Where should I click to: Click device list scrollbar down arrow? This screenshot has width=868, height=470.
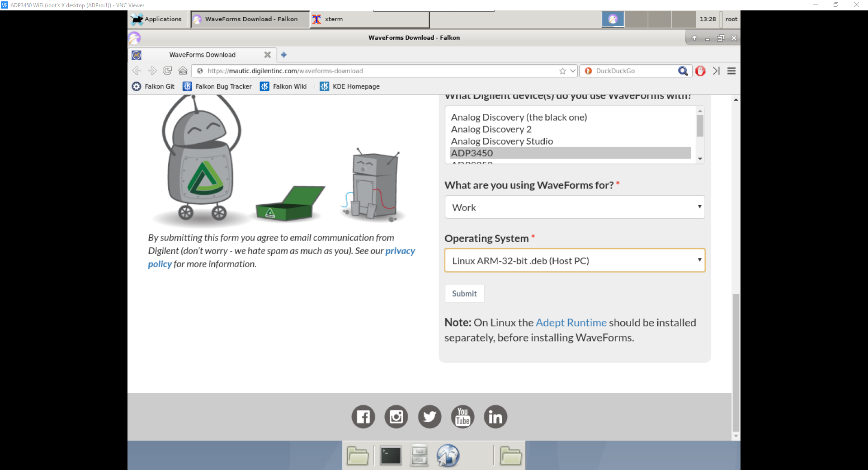pyautogui.click(x=700, y=159)
